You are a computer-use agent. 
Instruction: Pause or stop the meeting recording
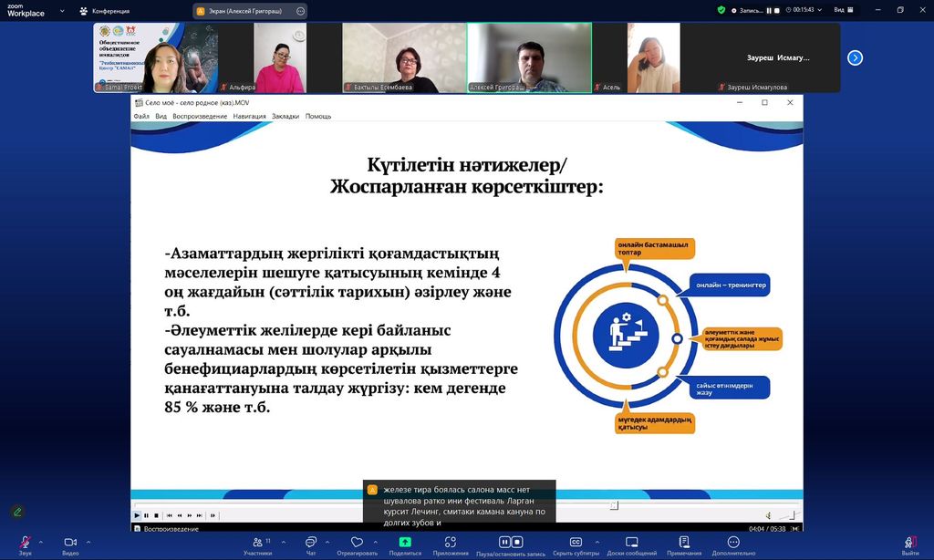[x=511, y=543]
